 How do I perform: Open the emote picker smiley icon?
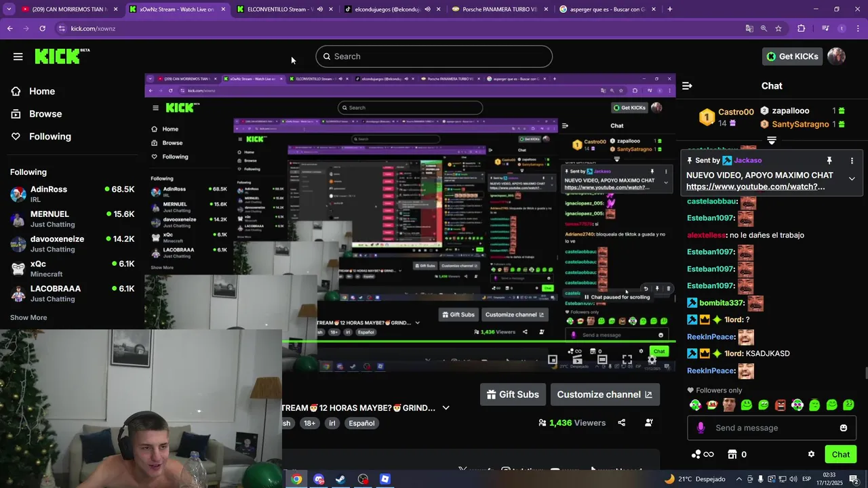(844, 428)
